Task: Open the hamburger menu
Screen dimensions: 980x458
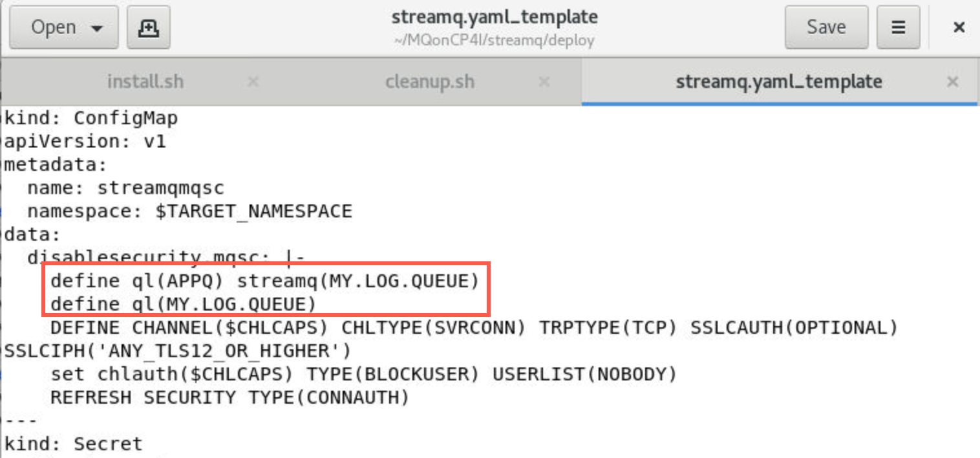Action: coord(898,28)
